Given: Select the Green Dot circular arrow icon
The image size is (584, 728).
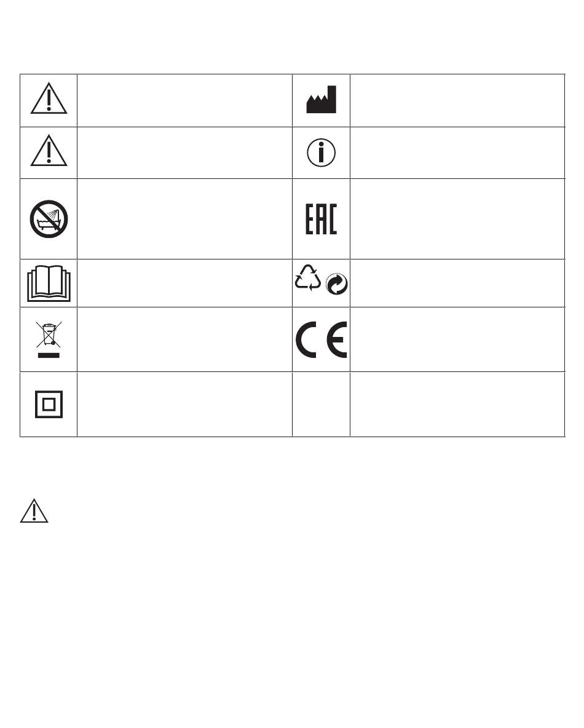Looking at the screenshot, I should click(337, 285).
